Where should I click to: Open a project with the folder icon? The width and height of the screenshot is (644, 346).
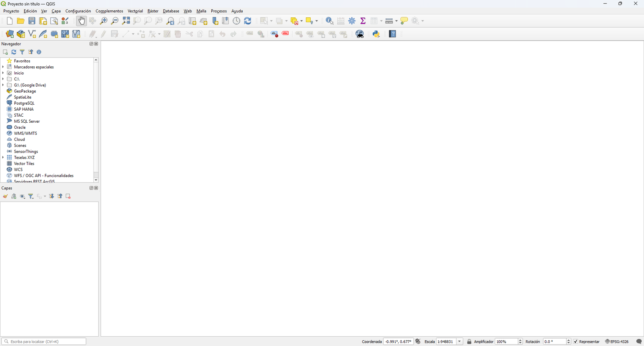pyautogui.click(x=21, y=21)
